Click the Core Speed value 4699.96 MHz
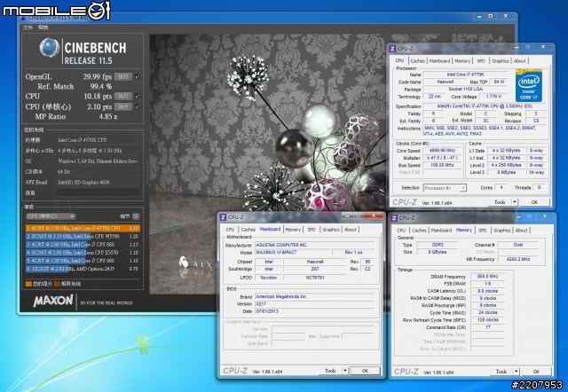Screen dimensions: 568x392 tap(442, 151)
